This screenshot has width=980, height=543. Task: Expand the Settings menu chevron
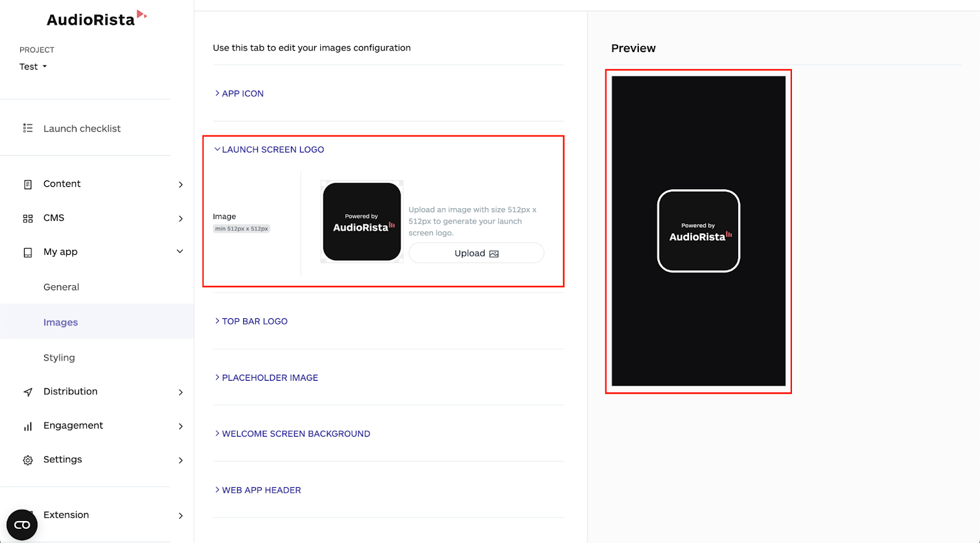[181, 460]
